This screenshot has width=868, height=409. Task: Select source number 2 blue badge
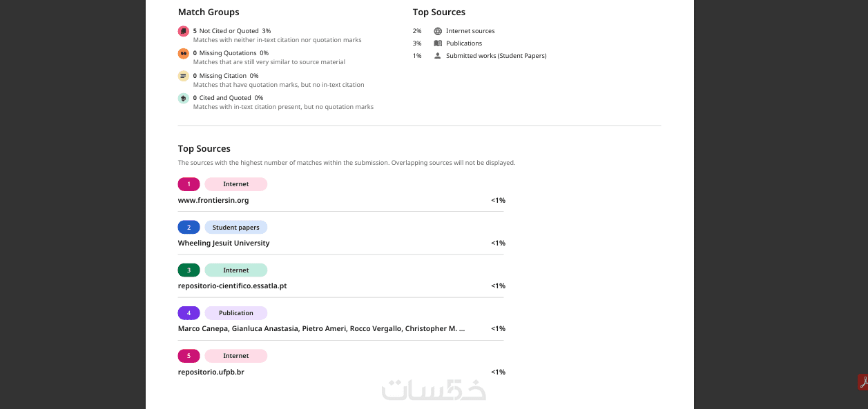click(x=189, y=228)
